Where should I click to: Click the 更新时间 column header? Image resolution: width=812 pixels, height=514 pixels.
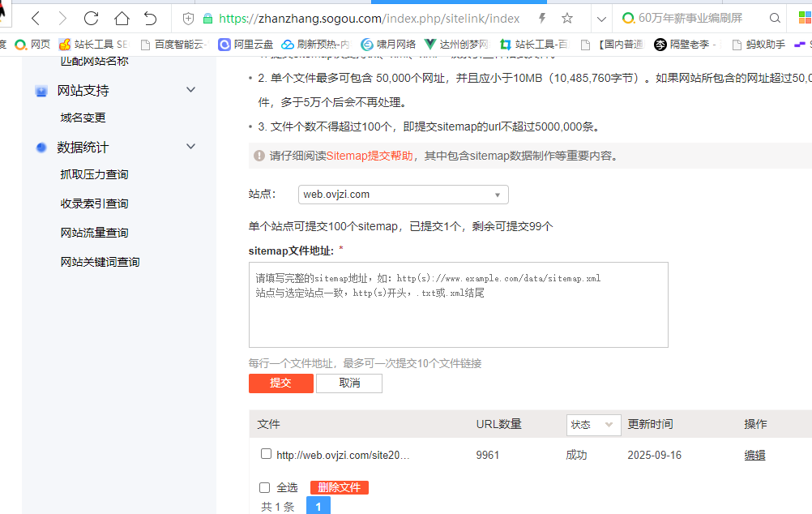(x=650, y=424)
